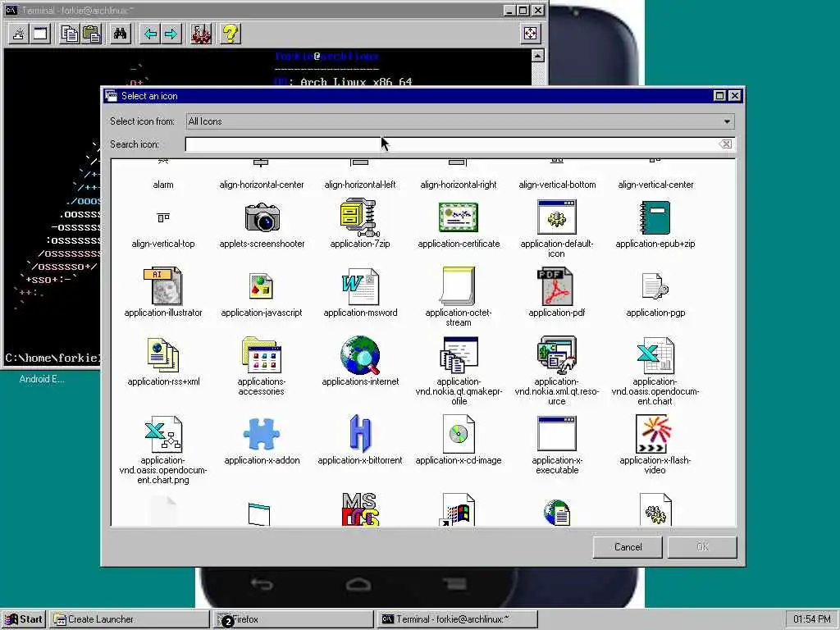Choose the application-7zip icon
This screenshot has width=840, height=630.
pos(360,217)
